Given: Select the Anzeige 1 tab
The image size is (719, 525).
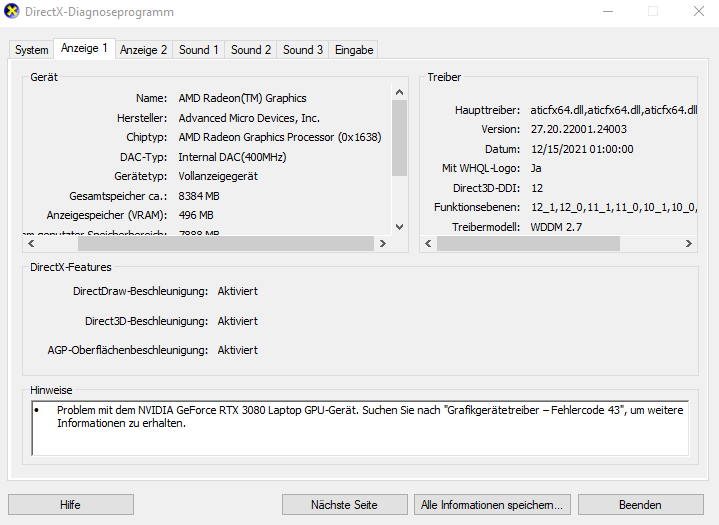Looking at the screenshot, I should tap(84, 48).
